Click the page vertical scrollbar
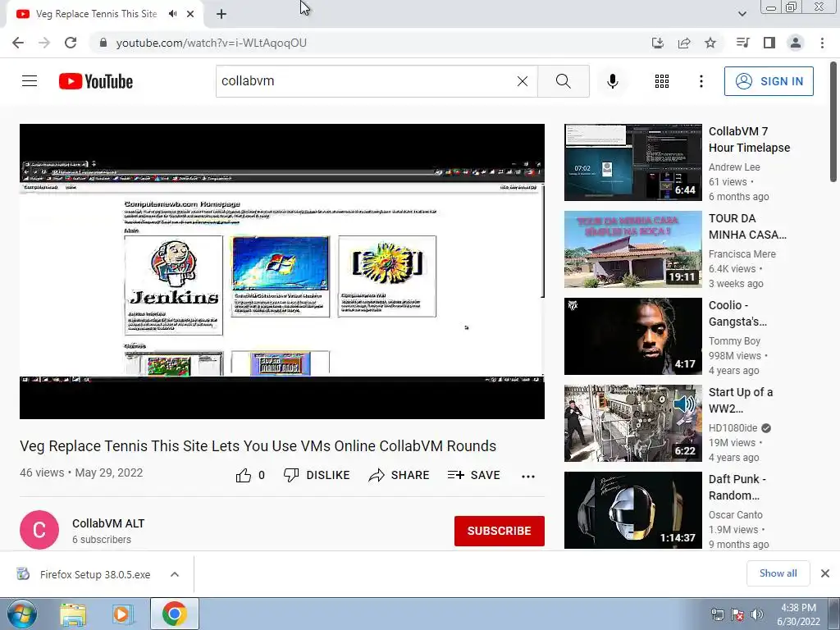This screenshot has height=630, width=840. tap(834, 122)
